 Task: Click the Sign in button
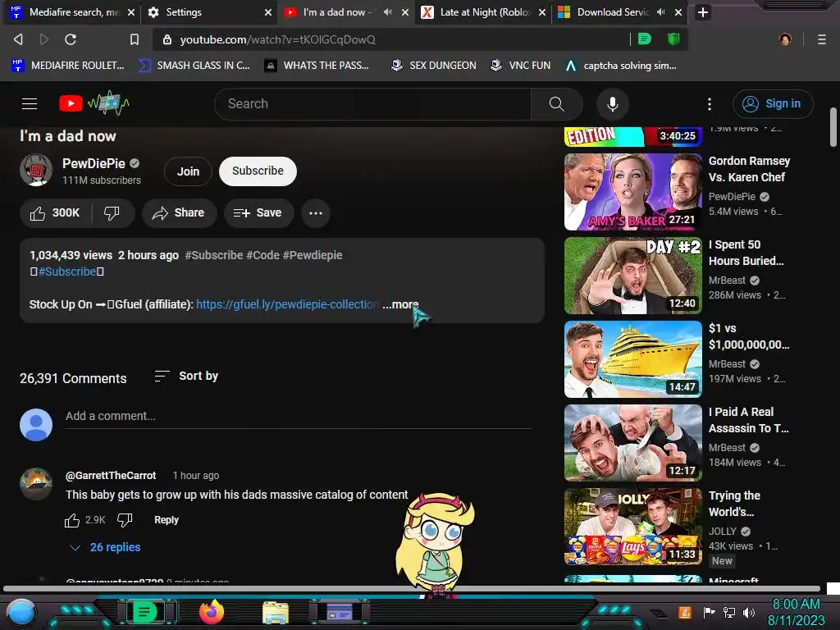[773, 104]
